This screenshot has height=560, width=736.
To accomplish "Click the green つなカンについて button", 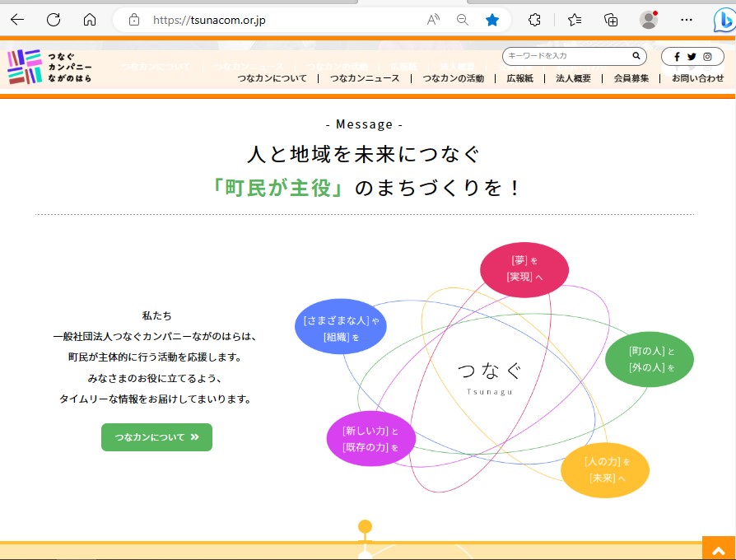I will point(156,437).
